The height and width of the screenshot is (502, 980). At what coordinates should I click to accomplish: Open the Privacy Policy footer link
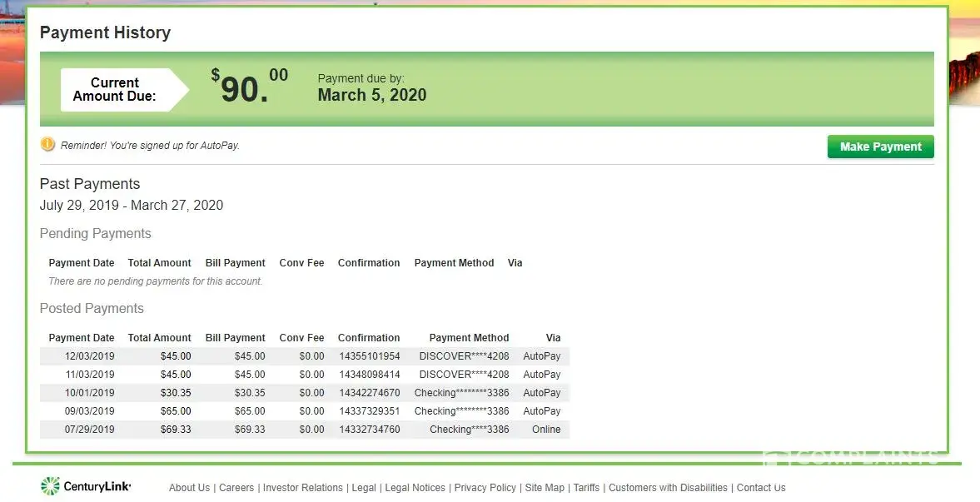(485, 488)
